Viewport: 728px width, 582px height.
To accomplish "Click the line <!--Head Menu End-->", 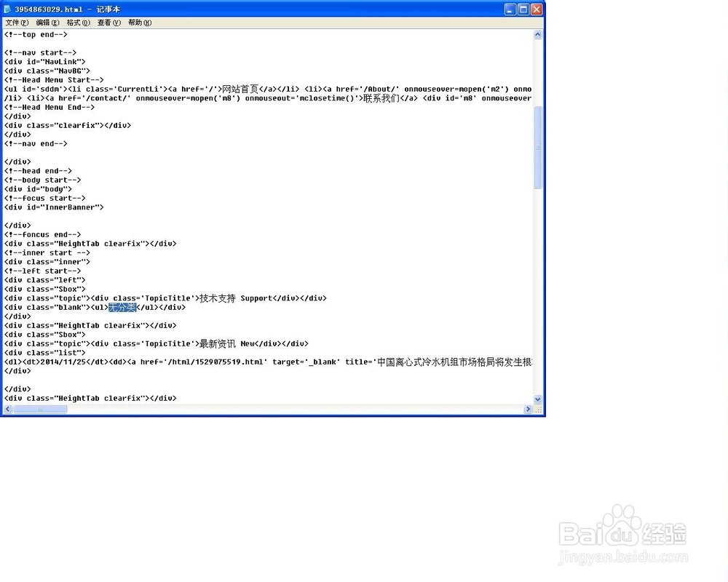I will [50, 107].
